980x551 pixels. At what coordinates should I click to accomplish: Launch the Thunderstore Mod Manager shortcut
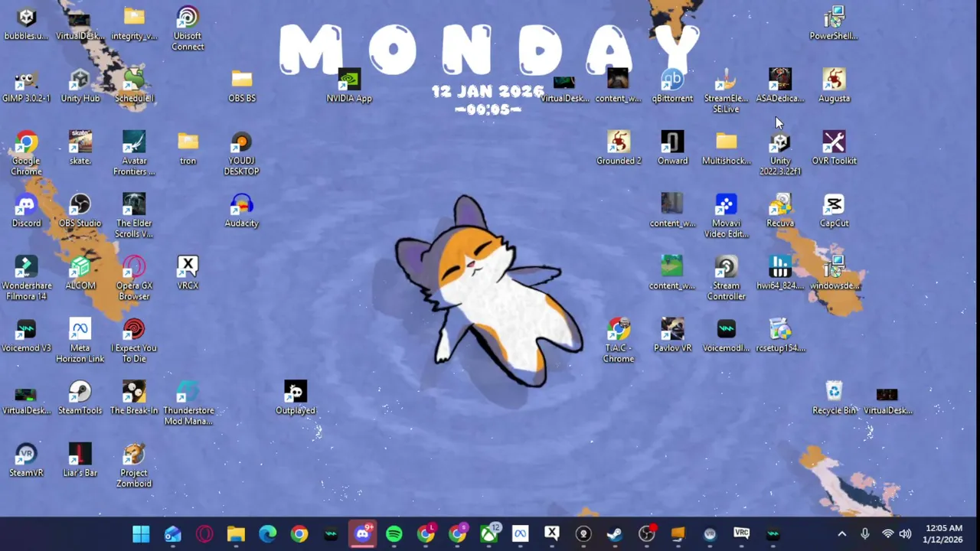coord(188,404)
